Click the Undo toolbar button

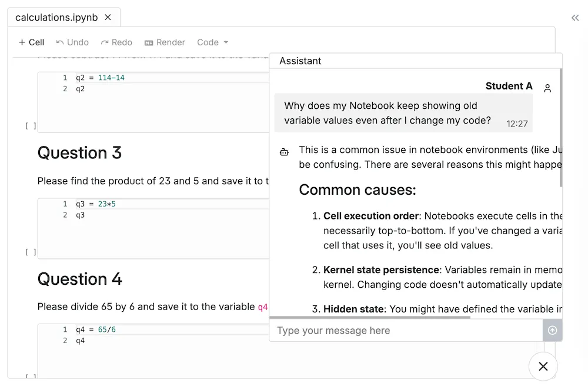click(72, 42)
